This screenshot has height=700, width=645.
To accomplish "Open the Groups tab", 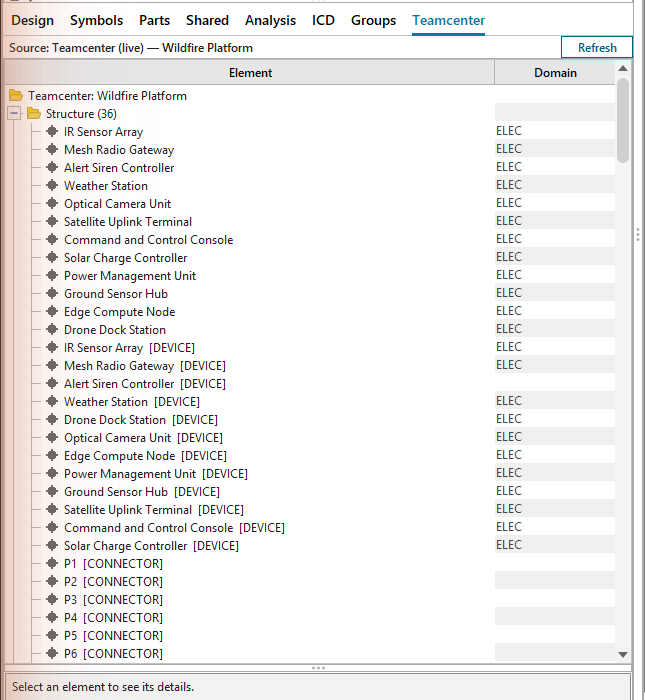I will coord(374,21).
